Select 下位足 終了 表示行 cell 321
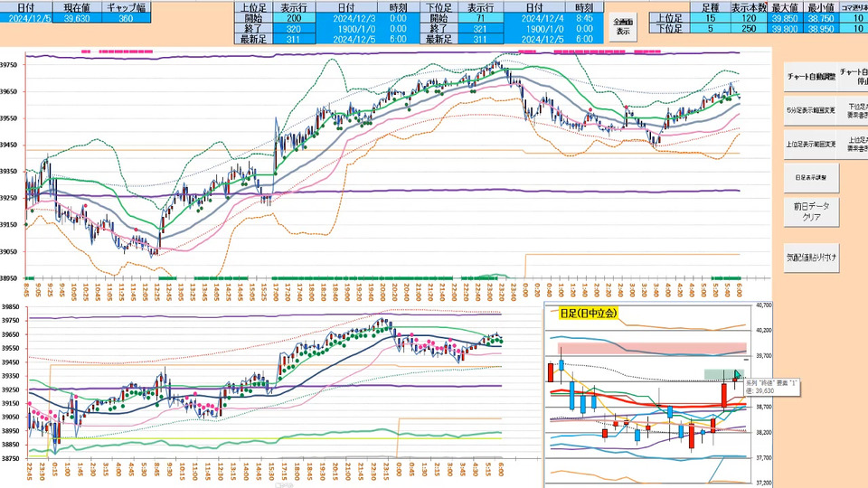Viewport: 868px width, 488px height. 480,29
